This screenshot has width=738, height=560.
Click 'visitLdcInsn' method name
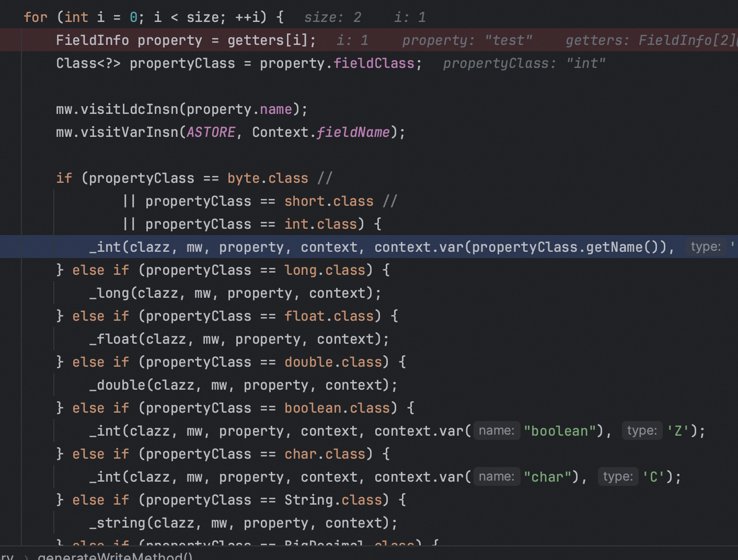[x=130, y=109]
